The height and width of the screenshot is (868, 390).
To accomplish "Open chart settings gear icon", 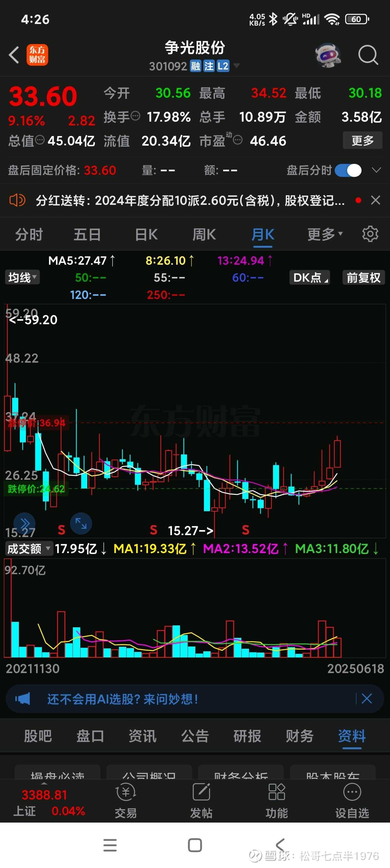I will click(370, 234).
